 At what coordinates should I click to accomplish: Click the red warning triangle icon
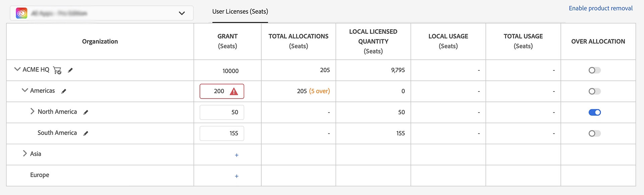tap(234, 91)
